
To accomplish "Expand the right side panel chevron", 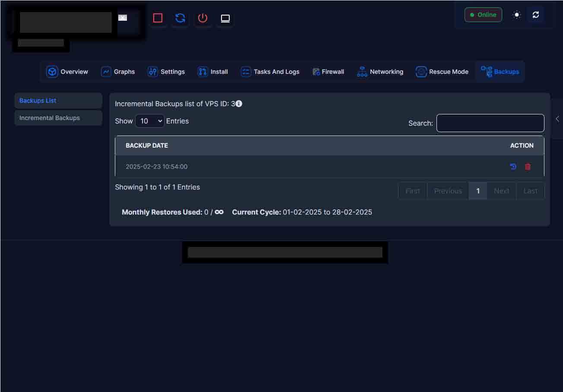I will coord(557,119).
